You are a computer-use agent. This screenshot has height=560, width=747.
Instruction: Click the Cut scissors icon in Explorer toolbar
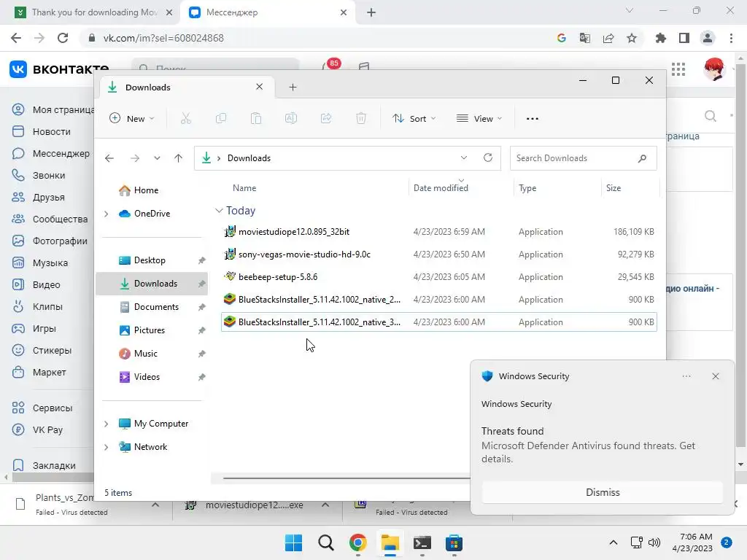coord(186,119)
